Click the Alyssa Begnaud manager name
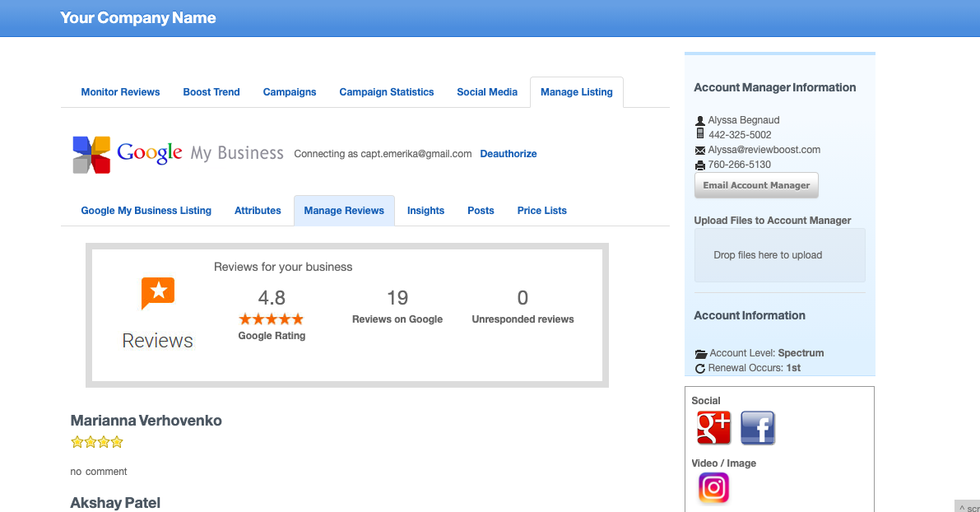This screenshot has height=512, width=980. click(744, 120)
